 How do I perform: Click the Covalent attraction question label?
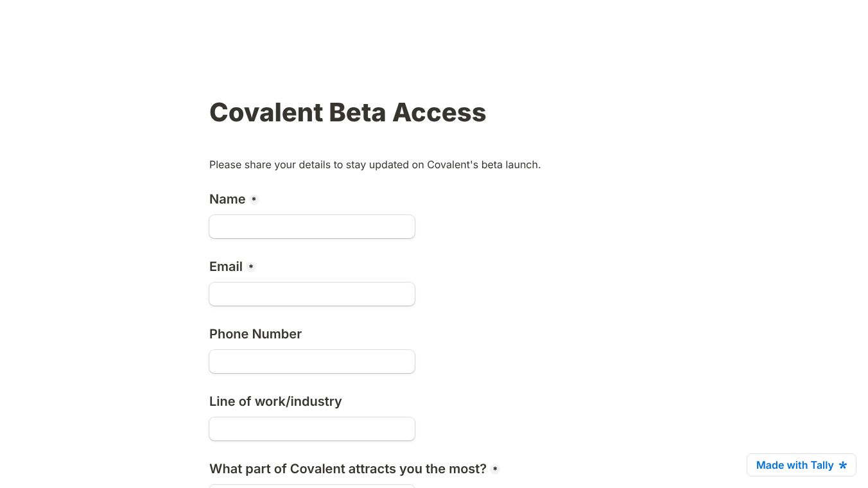pos(347,469)
